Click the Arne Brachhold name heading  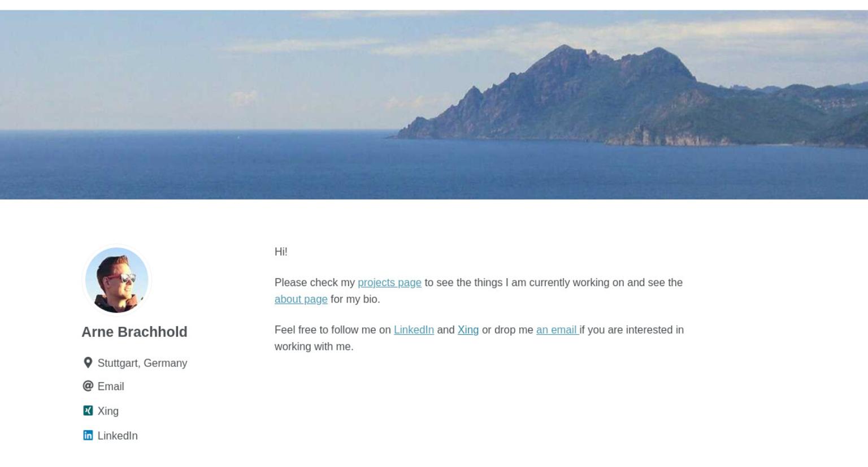click(x=134, y=332)
